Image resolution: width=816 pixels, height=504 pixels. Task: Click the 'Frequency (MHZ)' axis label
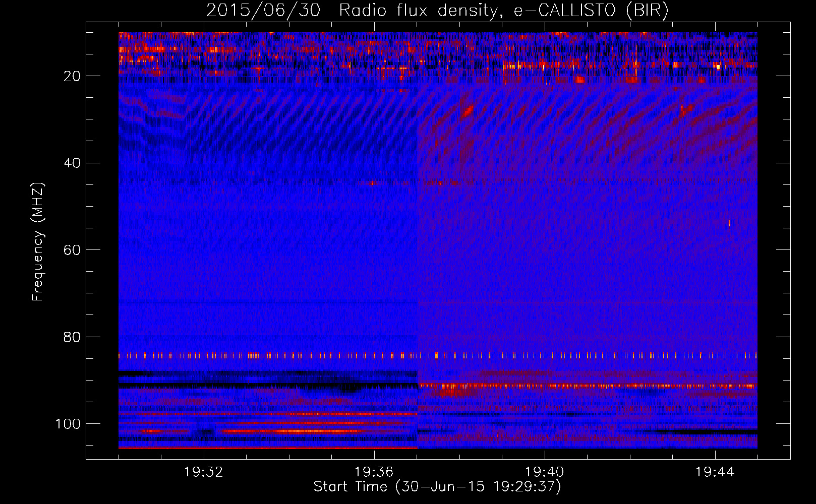point(38,241)
